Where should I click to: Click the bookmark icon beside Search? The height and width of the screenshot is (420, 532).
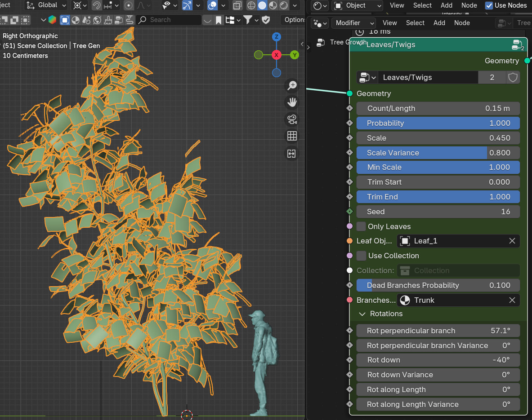click(x=219, y=20)
